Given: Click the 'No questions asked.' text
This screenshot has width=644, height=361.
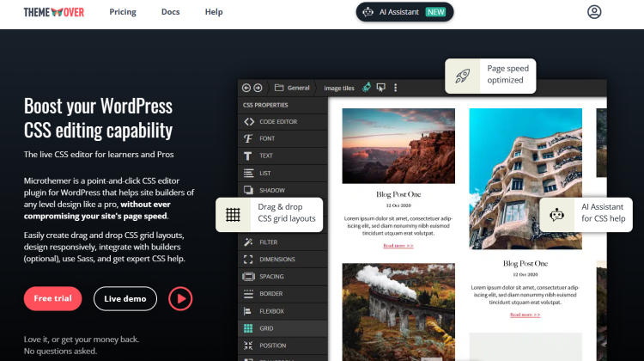Looking at the screenshot, I should point(60,352).
